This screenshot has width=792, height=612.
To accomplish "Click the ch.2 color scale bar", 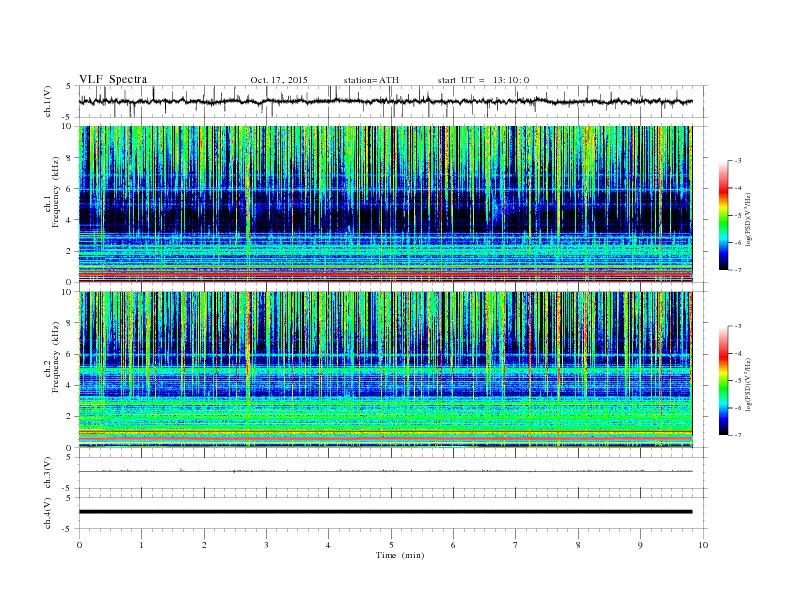I will [723, 381].
